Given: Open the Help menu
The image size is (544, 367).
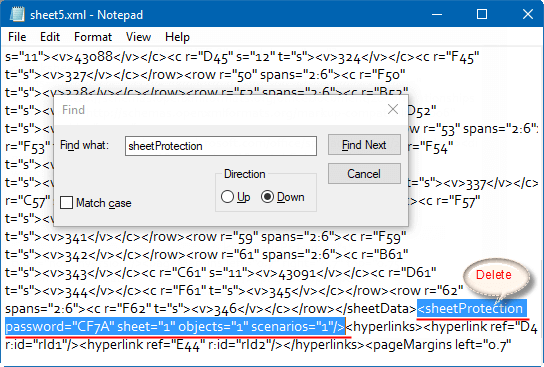Looking at the screenshot, I should point(177,37).
